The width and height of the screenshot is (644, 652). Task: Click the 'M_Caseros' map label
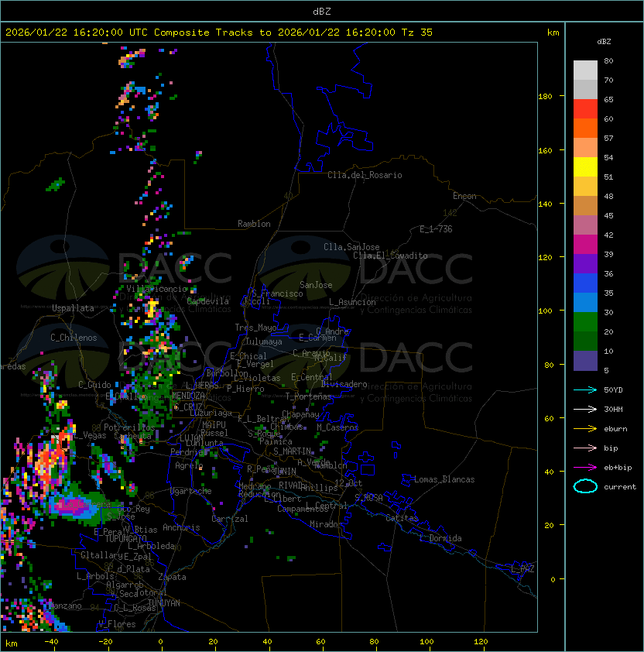[x=337, y=427]
